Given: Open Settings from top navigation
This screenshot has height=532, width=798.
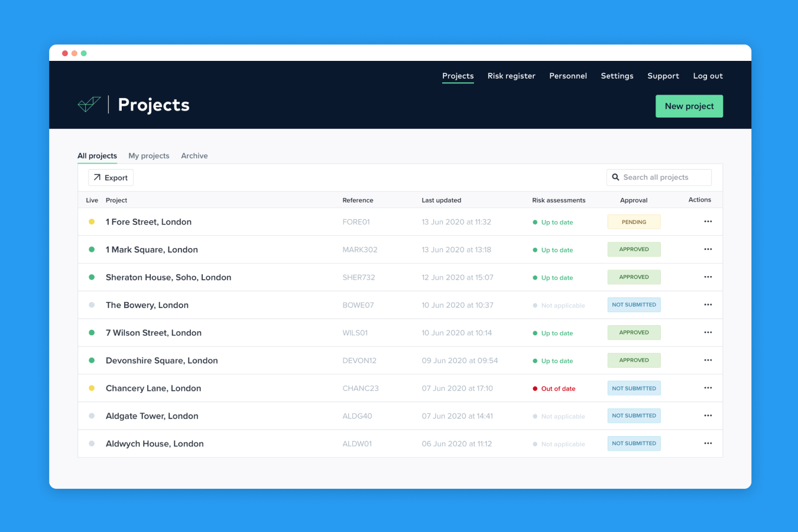Looking at the screenshot, I should [x=617, y=76].
